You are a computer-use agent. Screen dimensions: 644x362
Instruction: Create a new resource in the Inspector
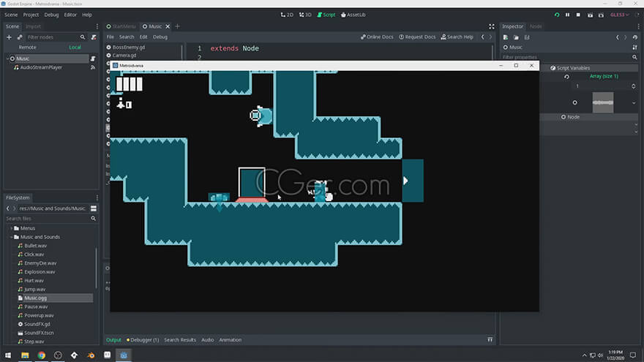(506, 37)
